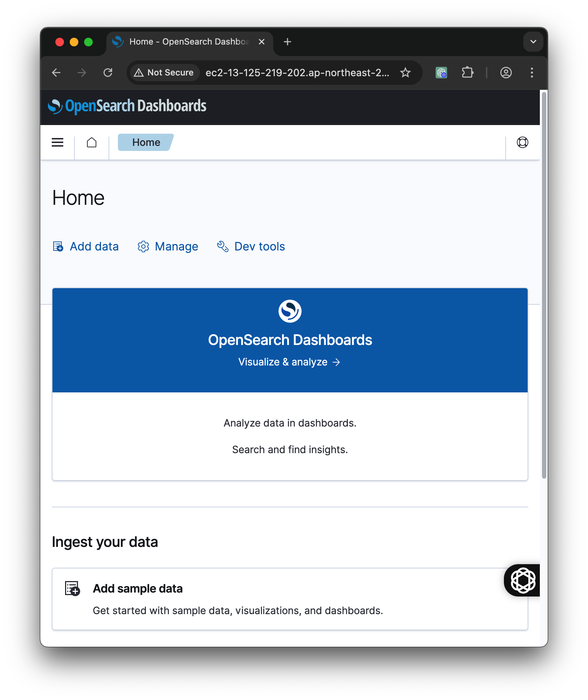Close the OpenSearch Dashboards browser tab
Viewport: 588px width, 700px height.
[x=262, y=42]
